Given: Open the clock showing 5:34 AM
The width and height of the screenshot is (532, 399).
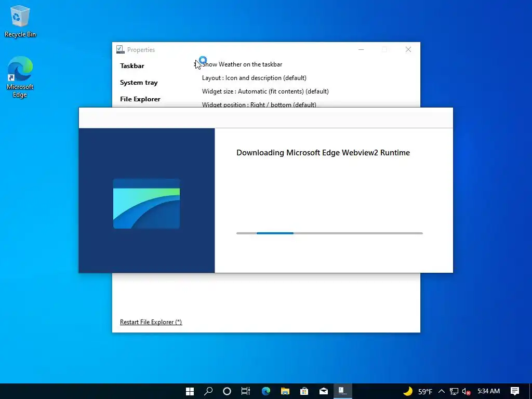Looking at the screenshot, I should coord(488,391).
